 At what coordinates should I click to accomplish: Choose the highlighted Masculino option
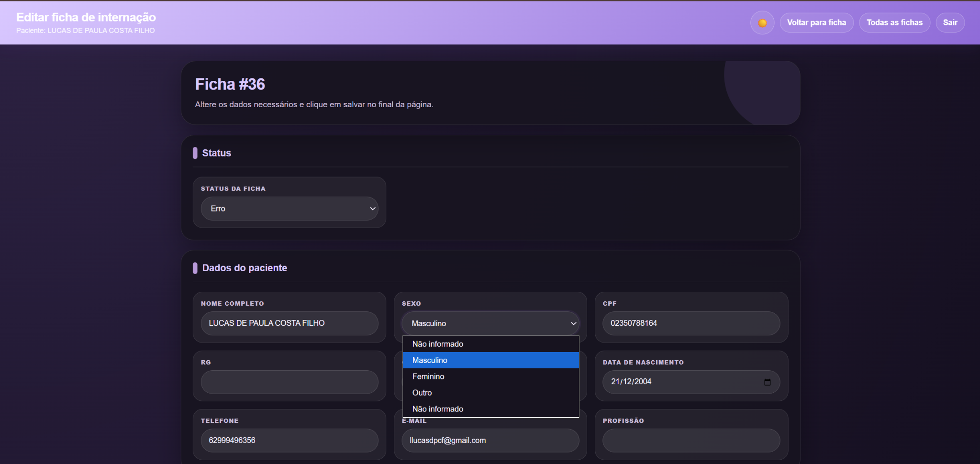coord(490,360)
